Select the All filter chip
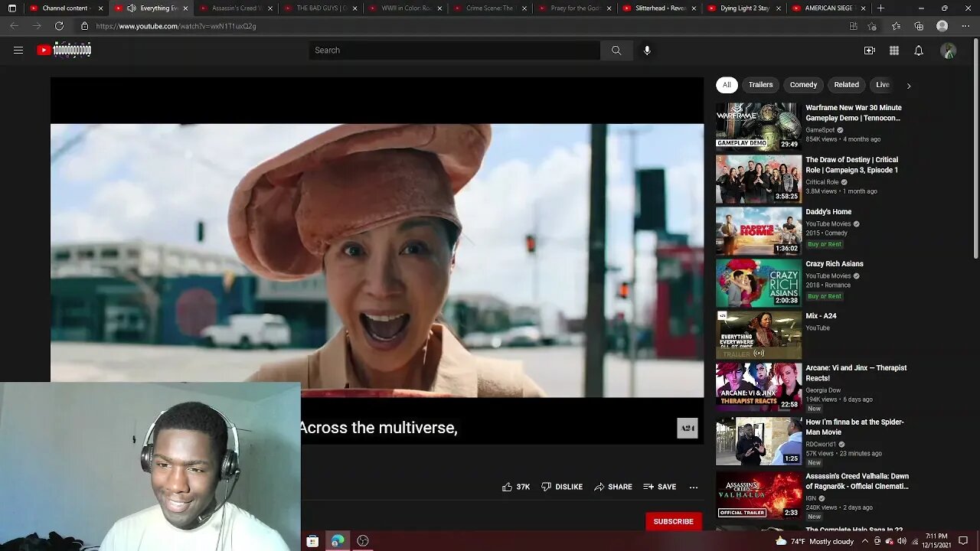The width and height of the screenshot is (980, 551). tap(727, 85)
